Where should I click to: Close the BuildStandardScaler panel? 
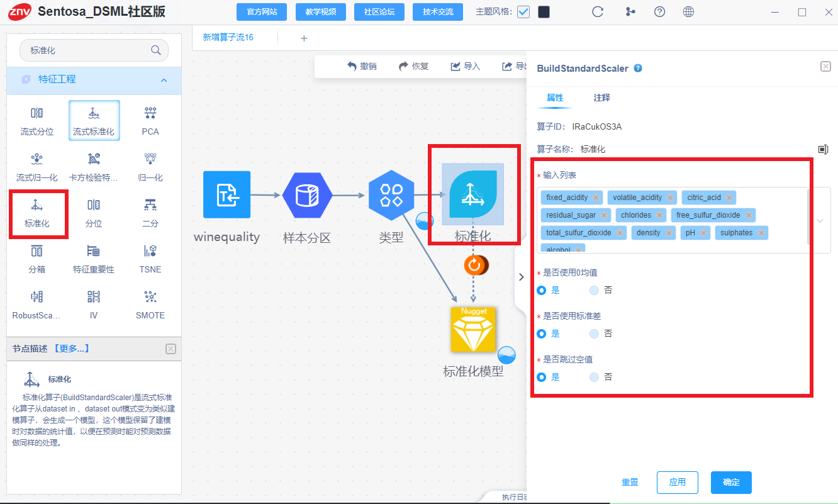[825, 67]
